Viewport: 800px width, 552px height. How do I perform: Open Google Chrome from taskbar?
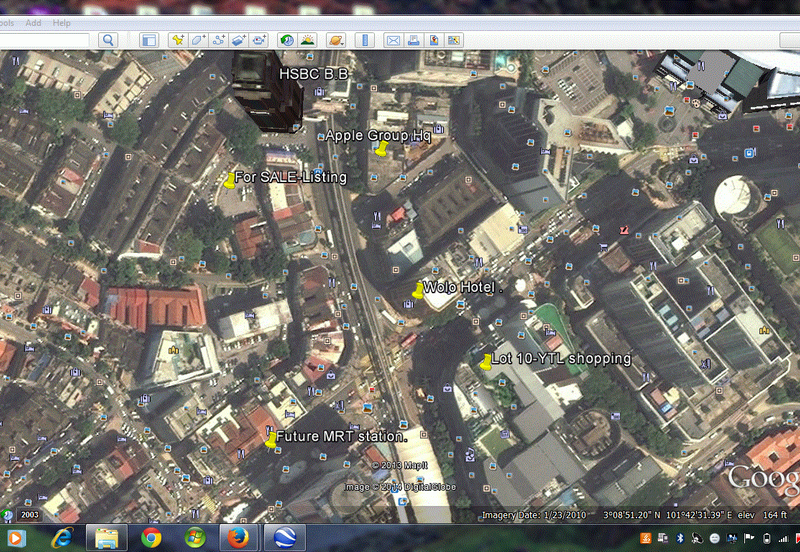coord(152,538)
